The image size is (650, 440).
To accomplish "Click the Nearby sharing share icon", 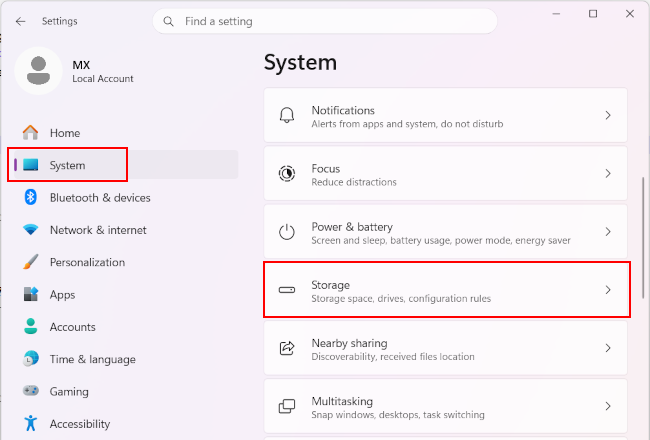I will (287, 348).
